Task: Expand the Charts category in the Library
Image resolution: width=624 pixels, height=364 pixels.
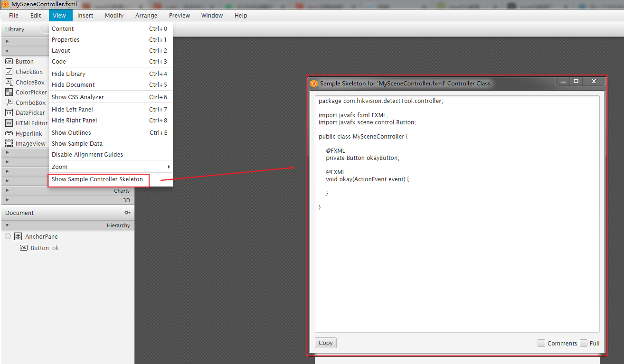Action: click(122, 190)
